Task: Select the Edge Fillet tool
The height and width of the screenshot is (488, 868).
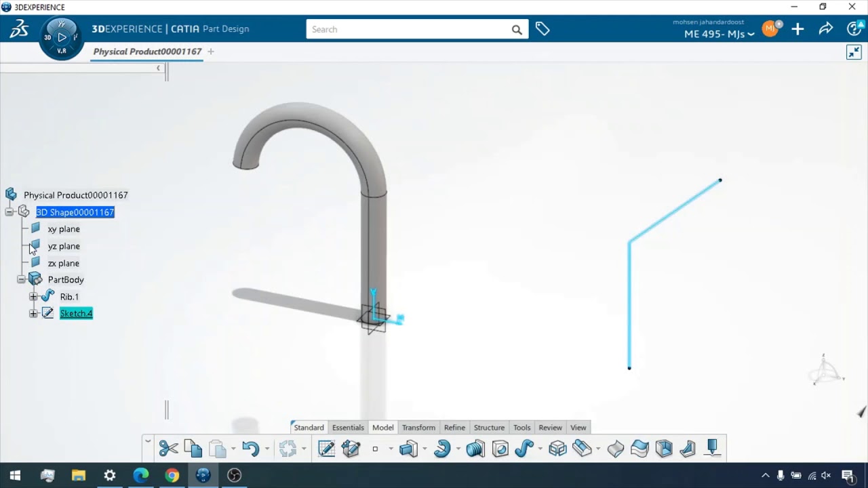Action: click(582, 448)
